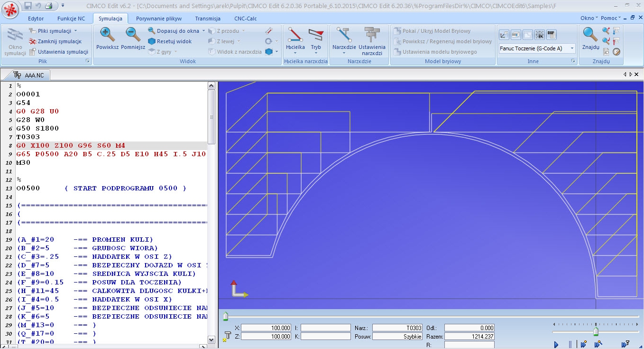Select the Z lewej view option
This screenshot has width=644, height=349.
point(222,41)
